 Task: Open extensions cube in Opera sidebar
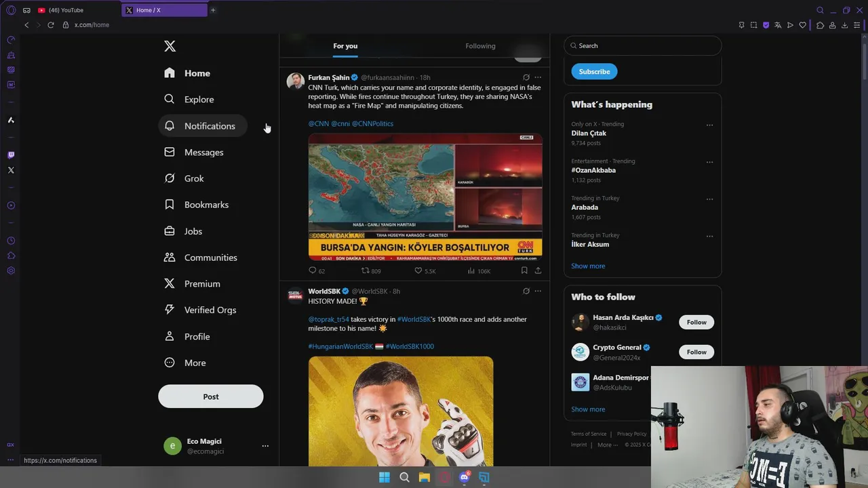point(11,256)
